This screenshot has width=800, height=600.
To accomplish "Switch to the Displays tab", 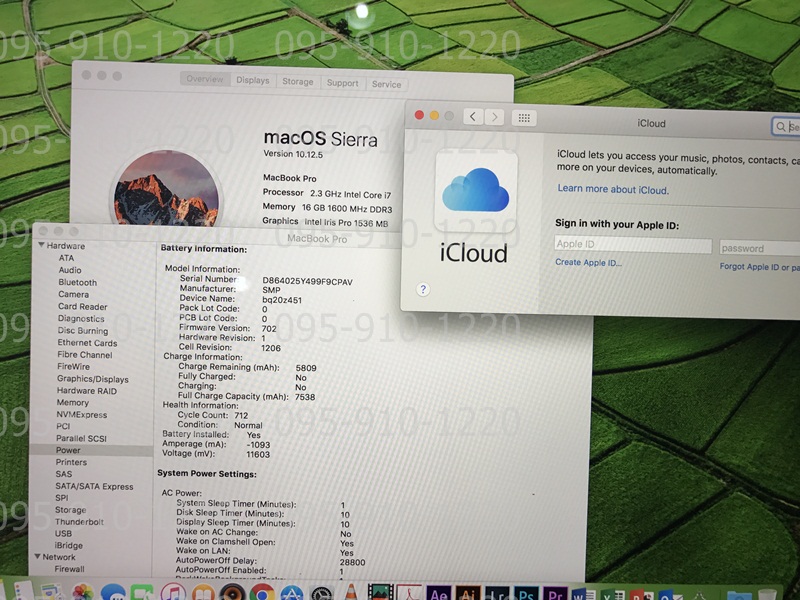I will (252, 81).
